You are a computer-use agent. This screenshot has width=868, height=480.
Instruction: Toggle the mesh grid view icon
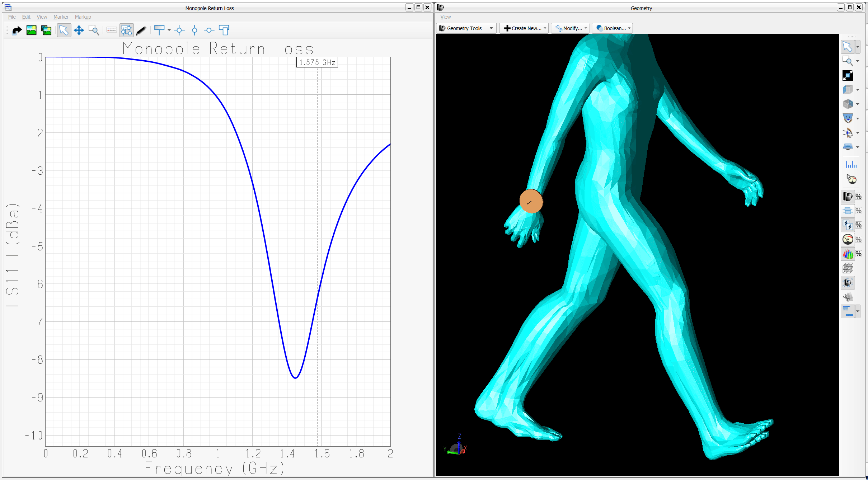pyautogui.click(x=848, y=268)
